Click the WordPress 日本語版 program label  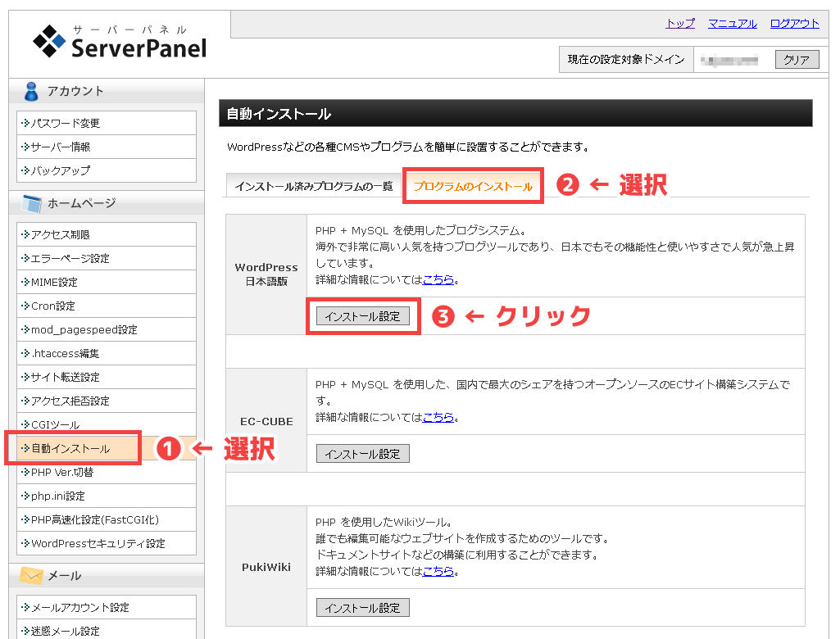click(266, 274)
